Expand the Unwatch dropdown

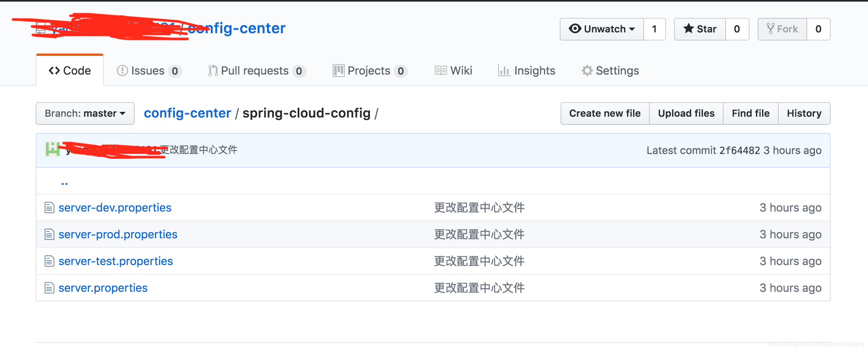pos(602,29)
